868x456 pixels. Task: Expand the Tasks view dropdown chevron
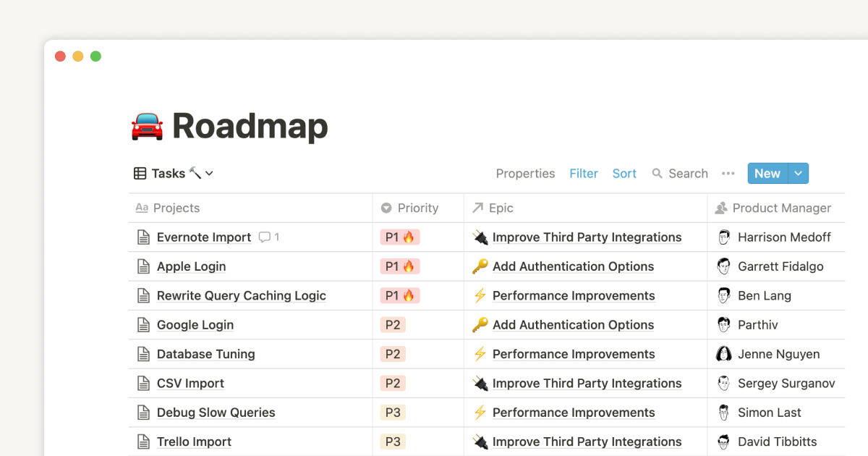(x=209, y=174)
